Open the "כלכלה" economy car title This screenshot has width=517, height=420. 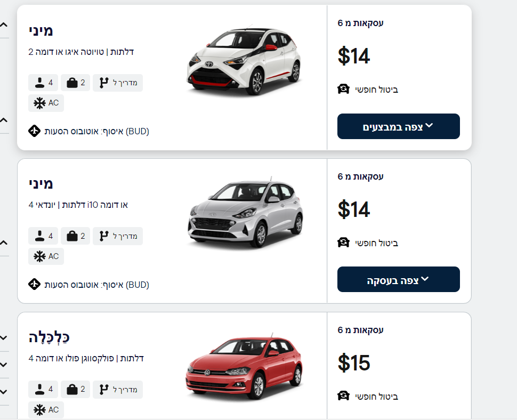[49, 337]
